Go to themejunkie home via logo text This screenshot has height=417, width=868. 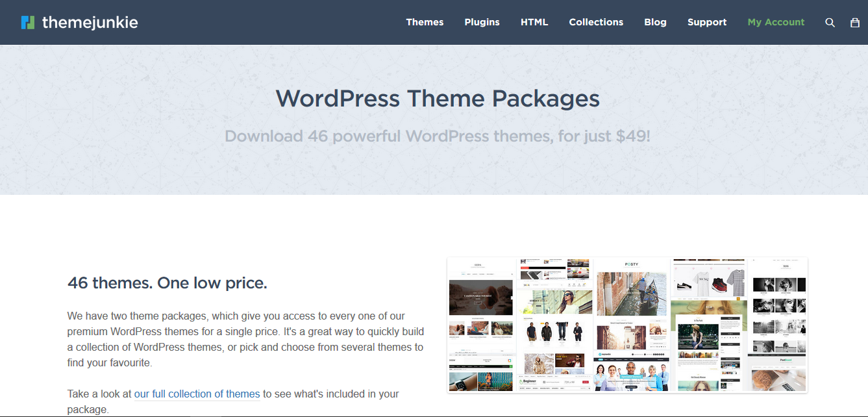90,22
